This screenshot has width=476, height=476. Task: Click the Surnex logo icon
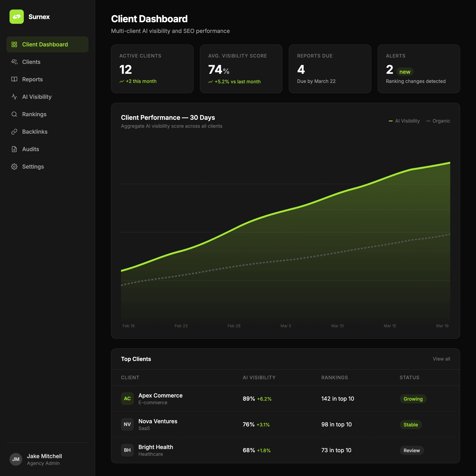pyautogui.click(x=16, y=17)
